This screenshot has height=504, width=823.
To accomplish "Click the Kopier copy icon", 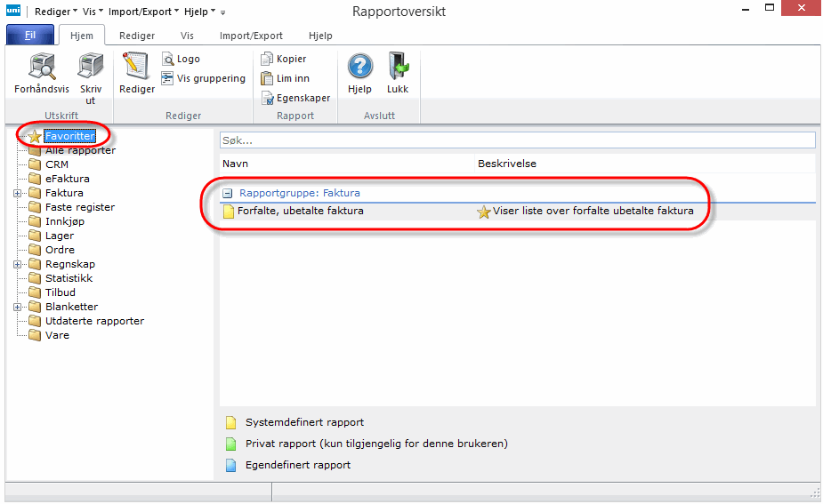I will 267,59.
